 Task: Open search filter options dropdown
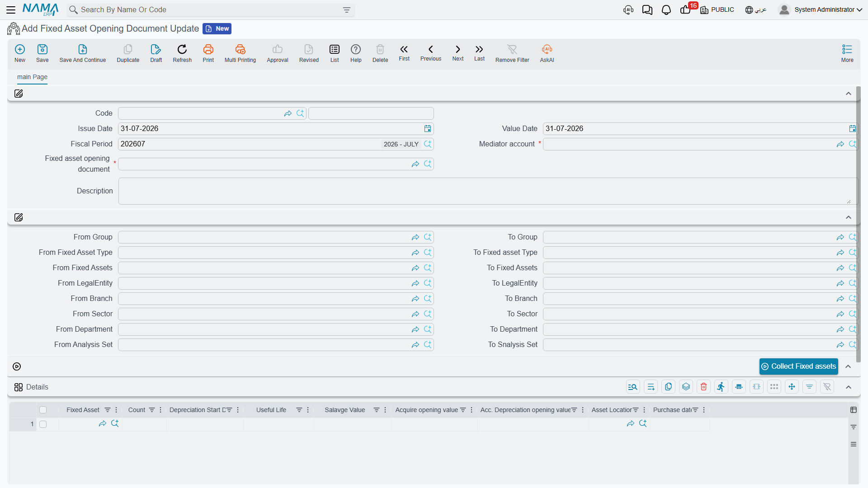click(347, 9)
